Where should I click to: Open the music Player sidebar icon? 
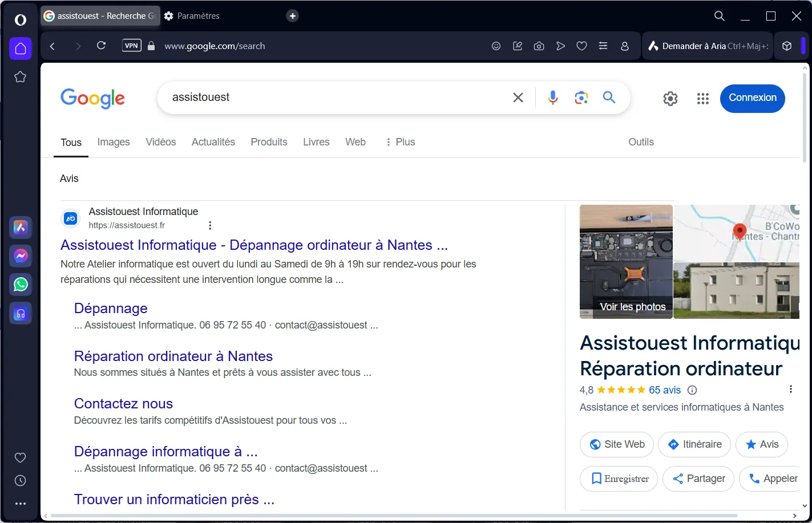click(21, 313)
